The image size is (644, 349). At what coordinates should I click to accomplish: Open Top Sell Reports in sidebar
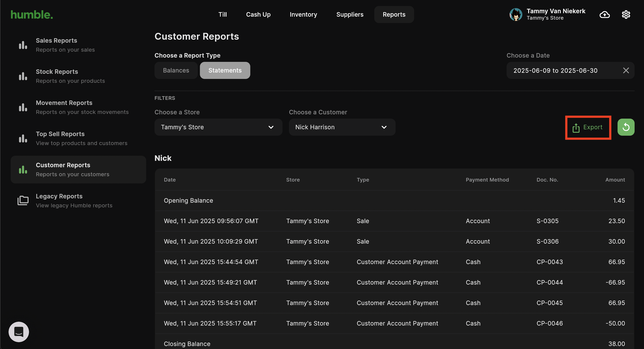(78, 138)
